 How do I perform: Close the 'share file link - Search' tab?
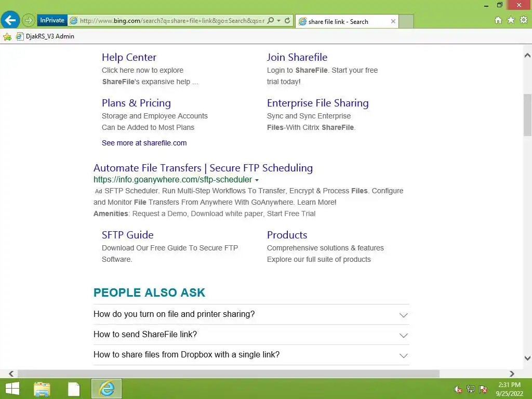[393, 21]
